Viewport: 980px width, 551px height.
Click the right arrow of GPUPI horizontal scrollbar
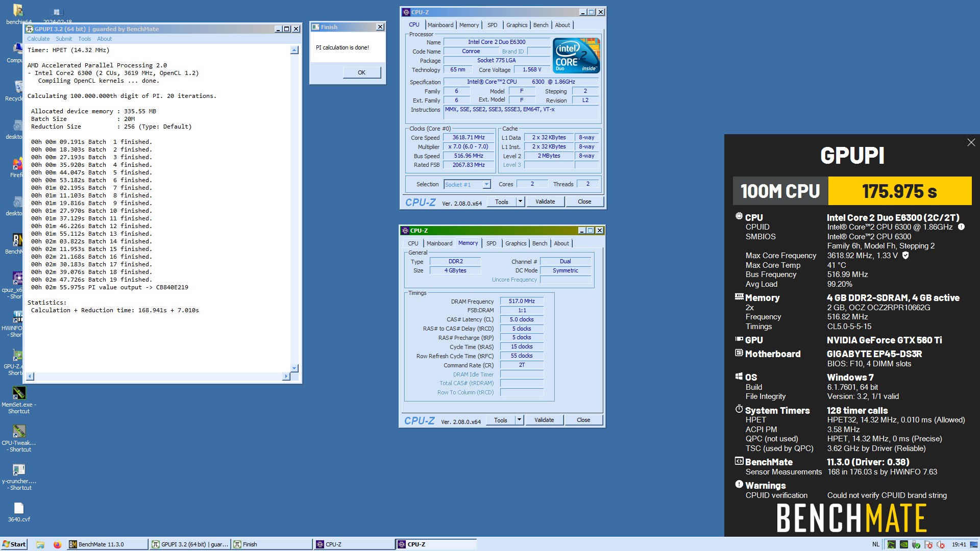pos(286,377)
